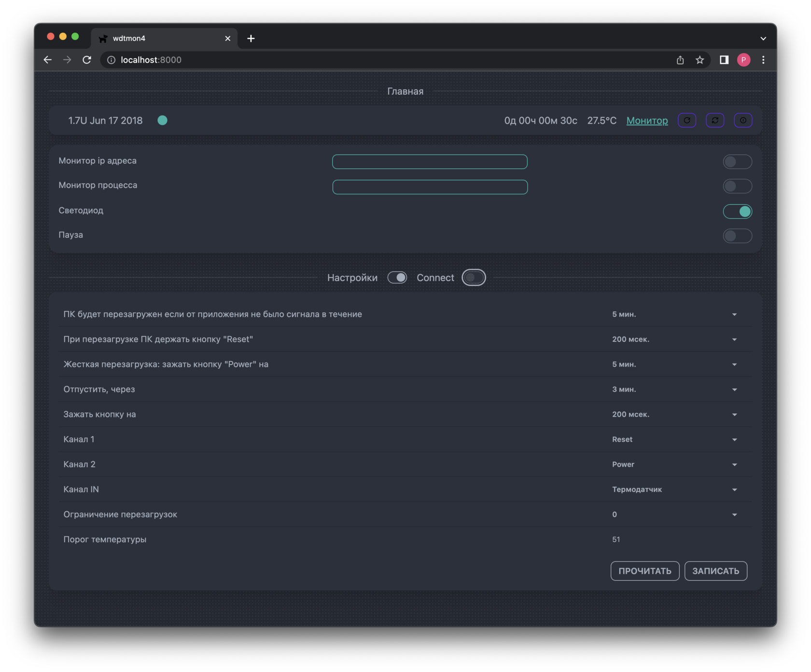811x672 pixels.
Task: Enable the Монитор ip адреса switch
Action: (x=737, y=162)
